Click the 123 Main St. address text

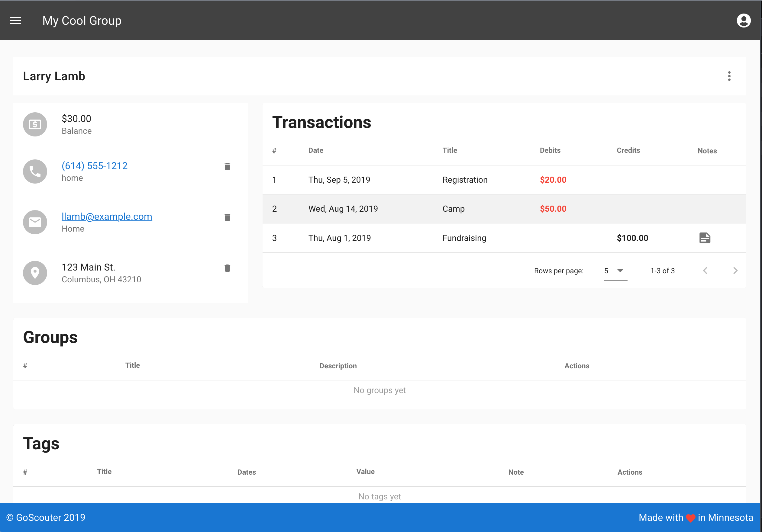[89, 267]
